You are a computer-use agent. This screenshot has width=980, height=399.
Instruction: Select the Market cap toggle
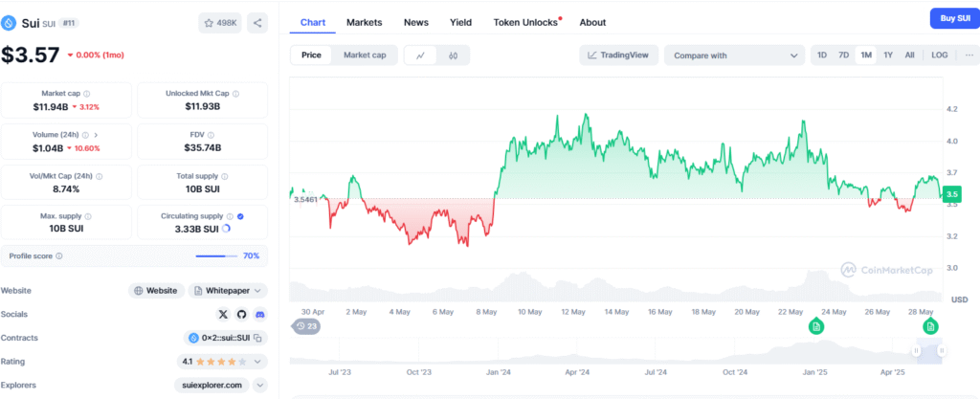point(365,55)
